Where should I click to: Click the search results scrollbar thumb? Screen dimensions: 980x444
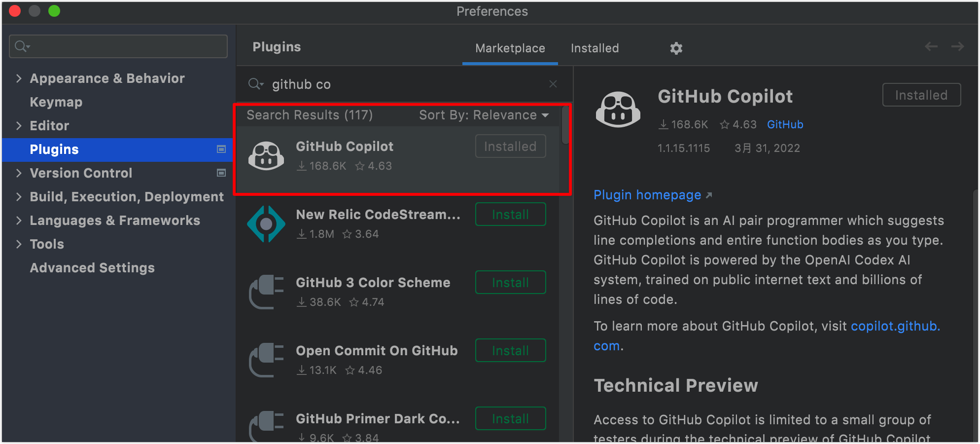(565, 125)
